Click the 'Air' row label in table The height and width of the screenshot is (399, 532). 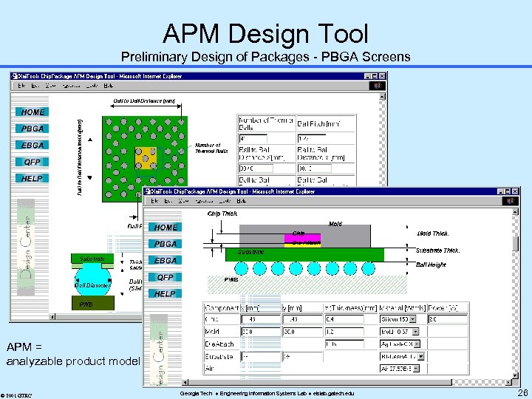point(209,369)
